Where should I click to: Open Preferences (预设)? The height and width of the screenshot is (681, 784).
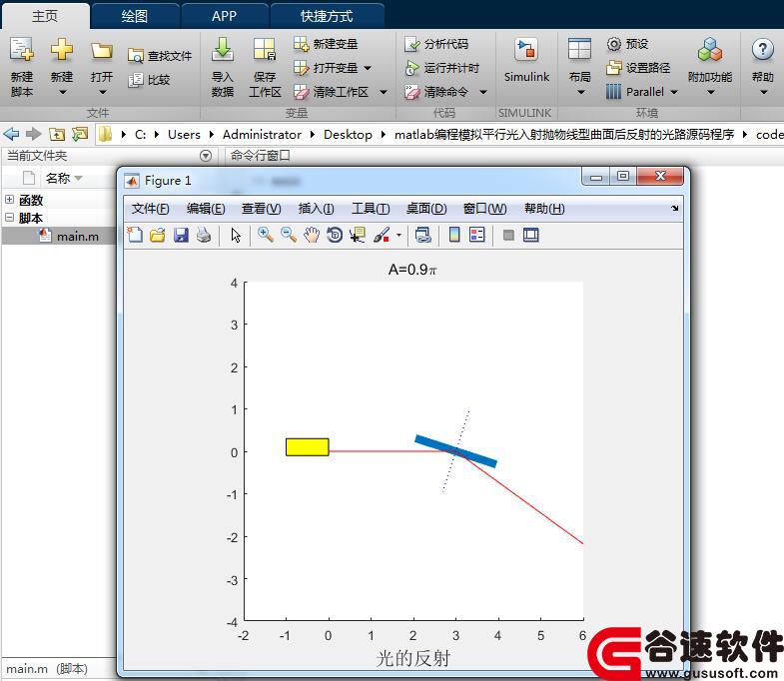[x=627, y=44]
